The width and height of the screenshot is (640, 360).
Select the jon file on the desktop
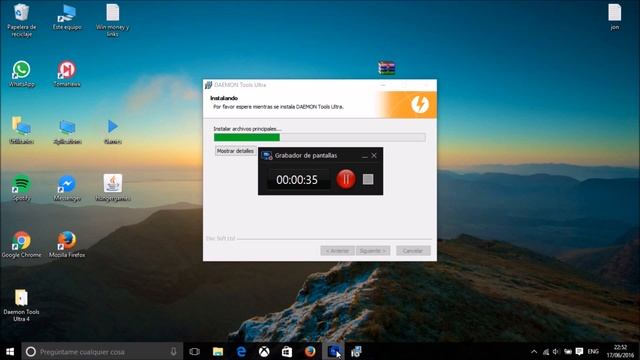(615, 17)
